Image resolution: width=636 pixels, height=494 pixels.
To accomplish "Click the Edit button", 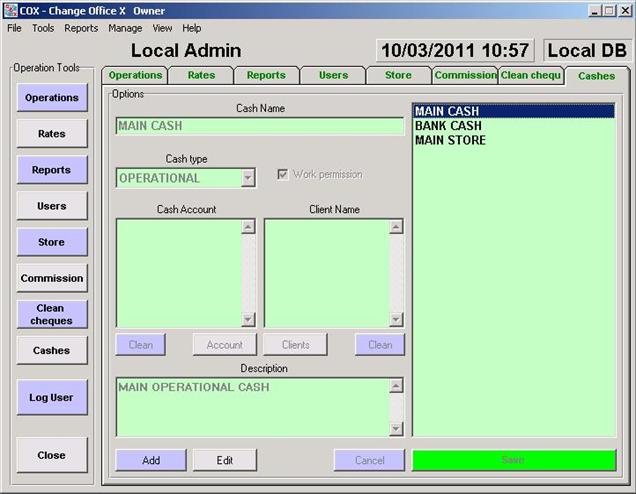I will pyautogui.click(x=225, y=460).
